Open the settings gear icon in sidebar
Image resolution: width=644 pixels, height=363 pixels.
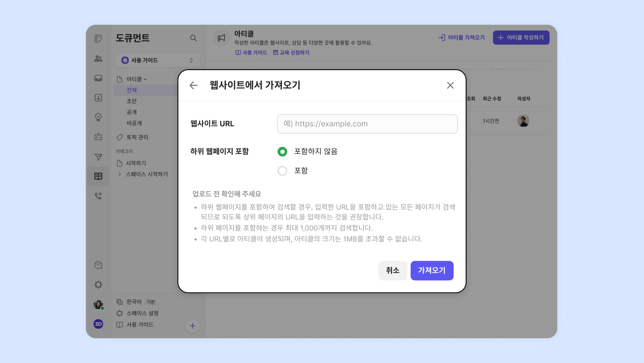[98, 285]
